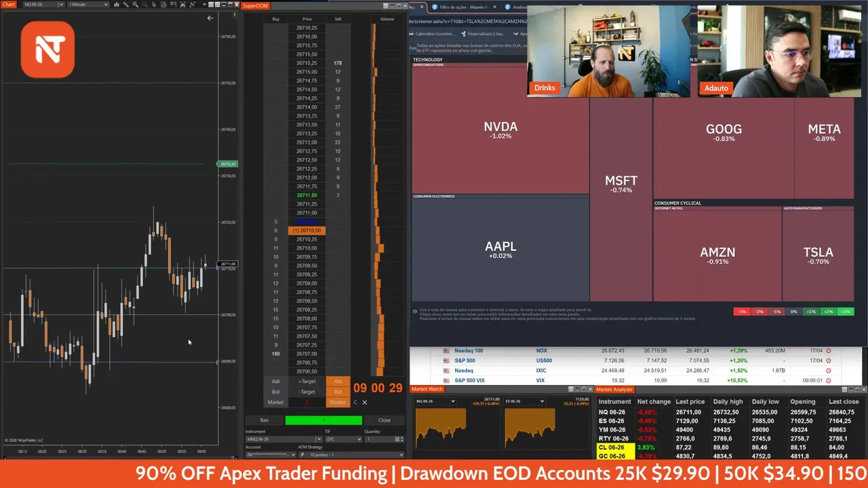This screenshot has width=868, height=488.
Task: Open the 1 Minute interval dropdown
Action: (105, 4)
